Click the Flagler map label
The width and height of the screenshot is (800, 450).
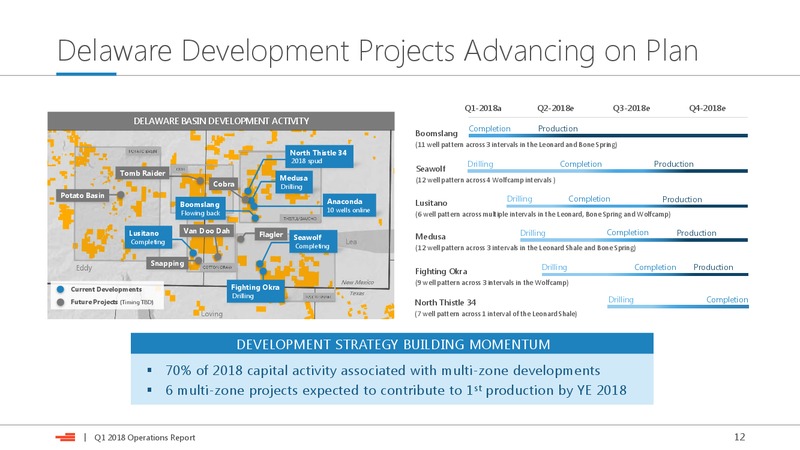coord(270,234)
